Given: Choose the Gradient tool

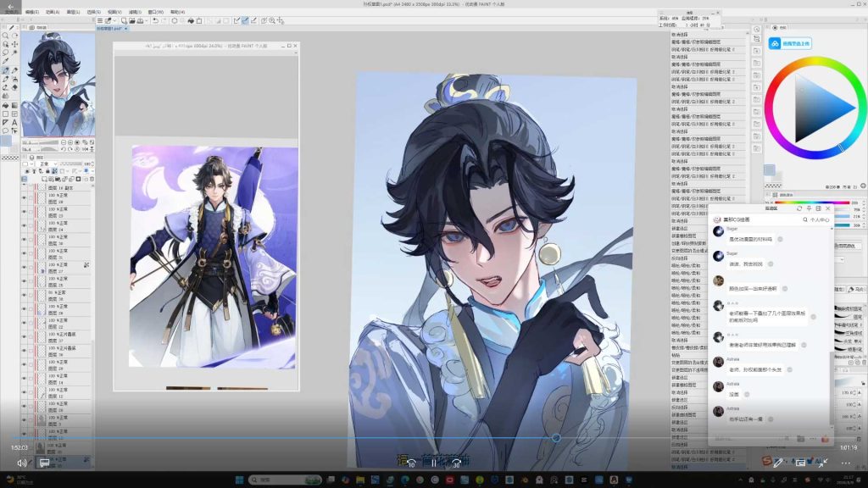Looking at the screenshot, I should click(x=14, y=105).
